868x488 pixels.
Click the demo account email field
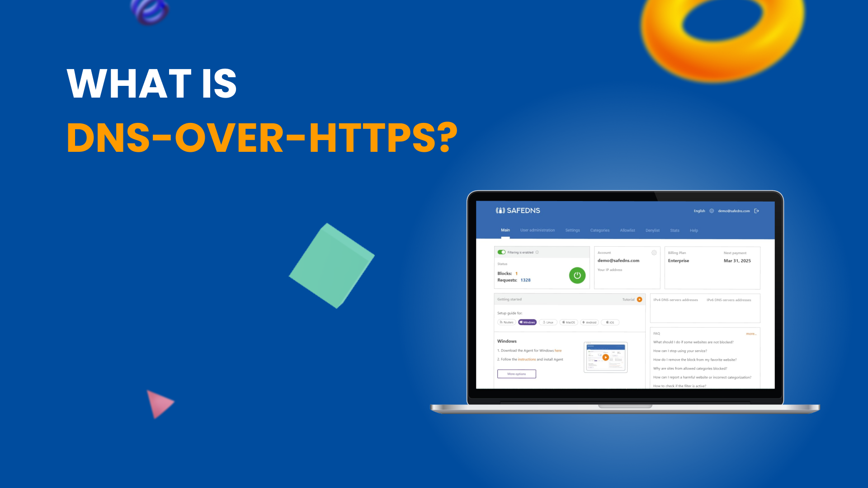click(x=618, y=260)
